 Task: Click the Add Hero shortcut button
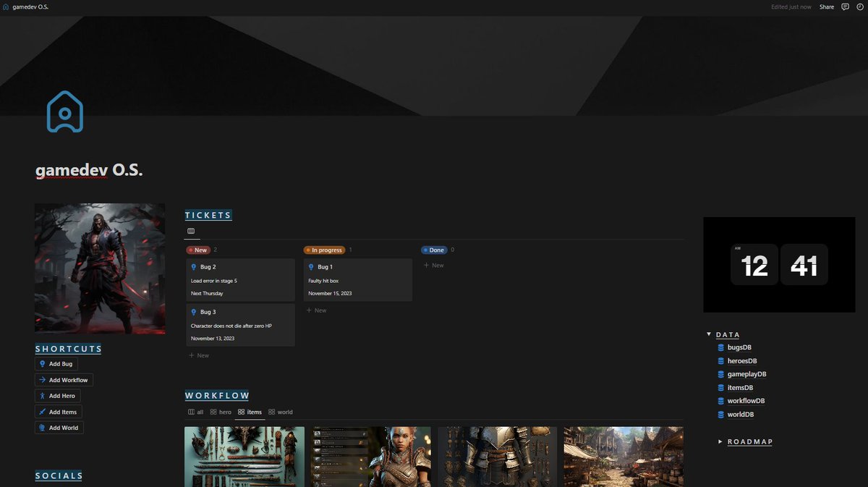(x=57, y=396)
